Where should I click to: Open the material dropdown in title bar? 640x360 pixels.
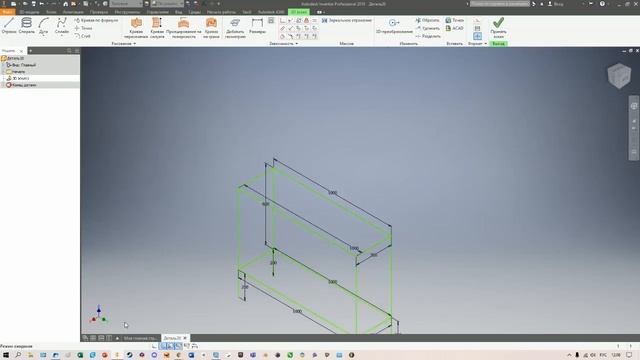126,4
